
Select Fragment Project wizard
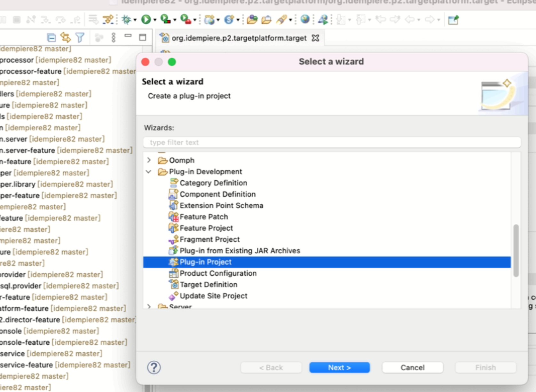tap(204, 239)
